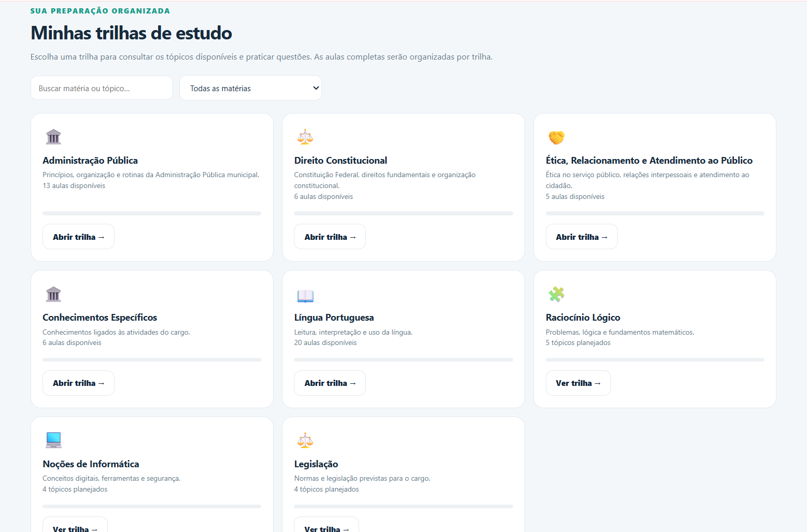Click the laptop icon for Noções de Informática
The image size is (807, 532).
point(53,440)
